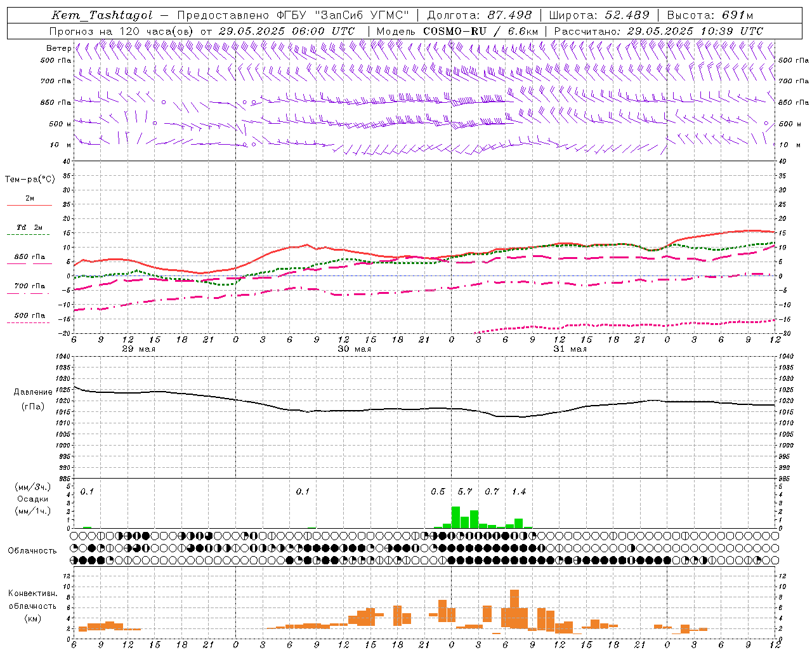
Task: Click the '(гПа)' unit under Давление
Action: point(33,406)
